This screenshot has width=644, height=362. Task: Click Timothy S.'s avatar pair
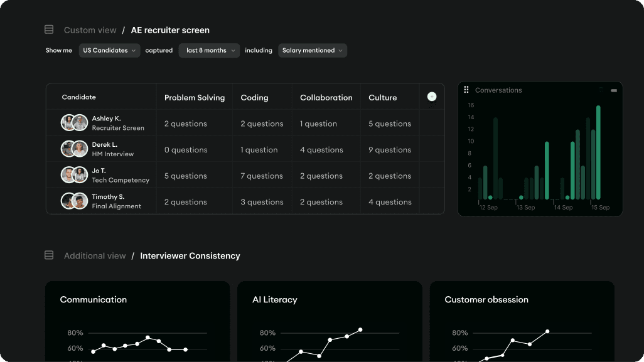pos(74,201)
